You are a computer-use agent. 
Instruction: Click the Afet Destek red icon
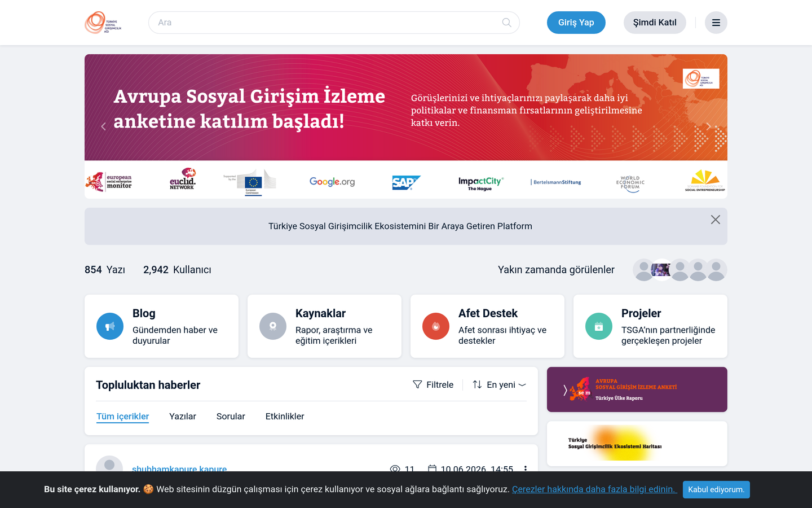[436, 326]
